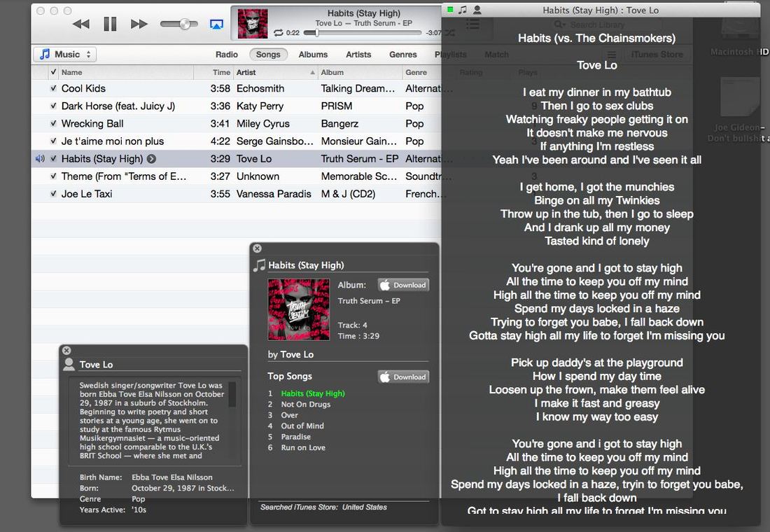Download the Top Songs
Viewport: 770px width, 532px height.
point(403,377)
